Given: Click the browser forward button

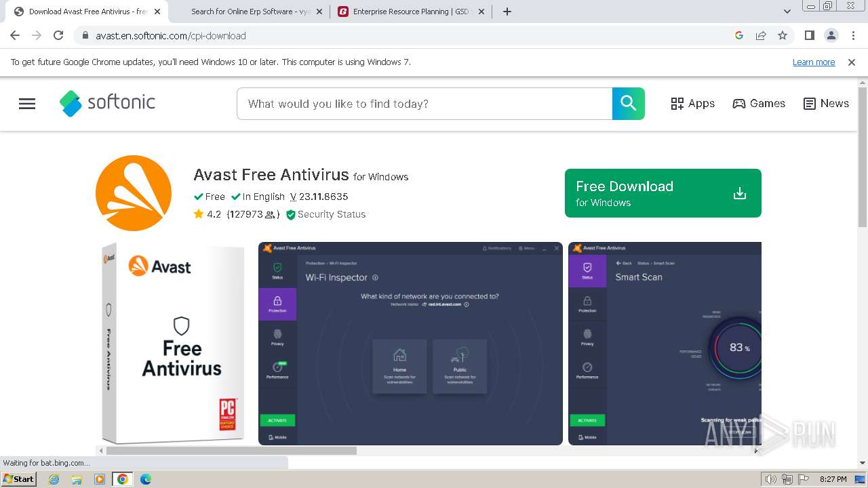Looking at the screenshot, I should click(37, 36).
